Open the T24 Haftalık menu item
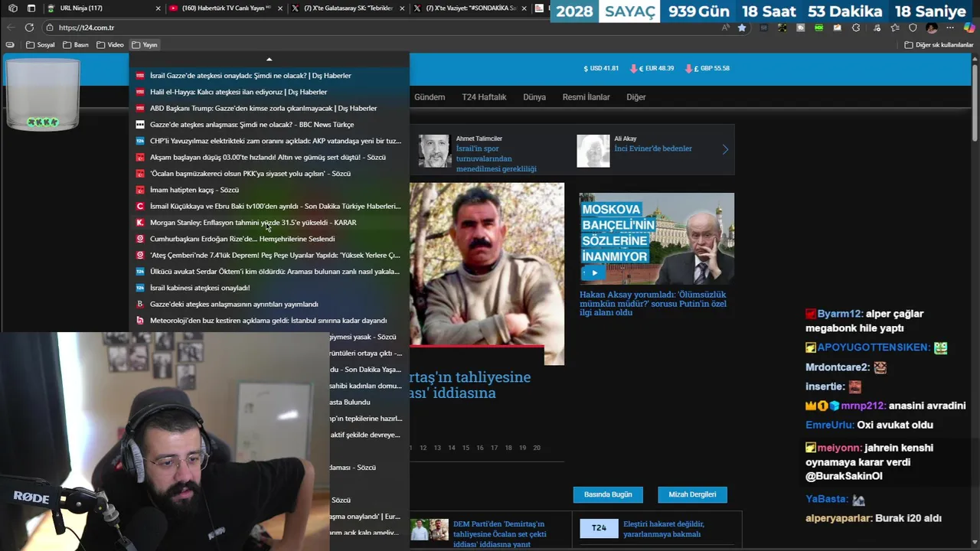The image size is (980, 551). (x=484, y=97)
